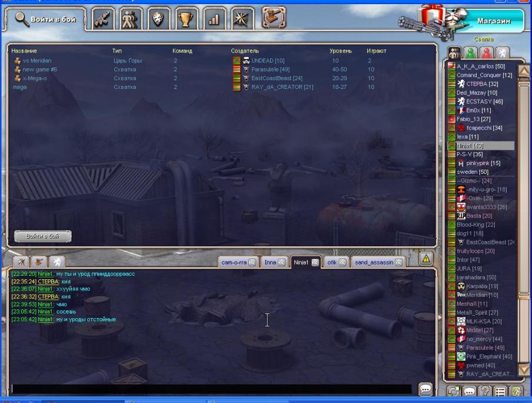Select the Войти в бой main tab

click(x=46, y=19)
